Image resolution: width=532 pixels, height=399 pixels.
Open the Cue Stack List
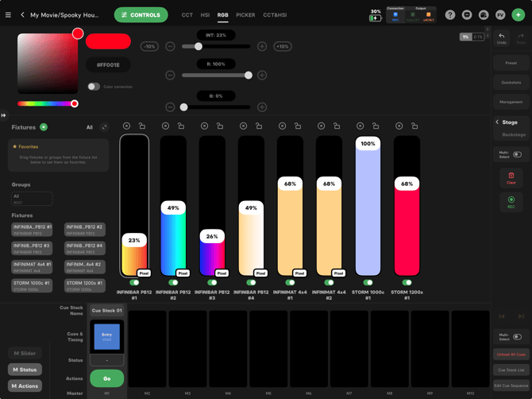511,370
